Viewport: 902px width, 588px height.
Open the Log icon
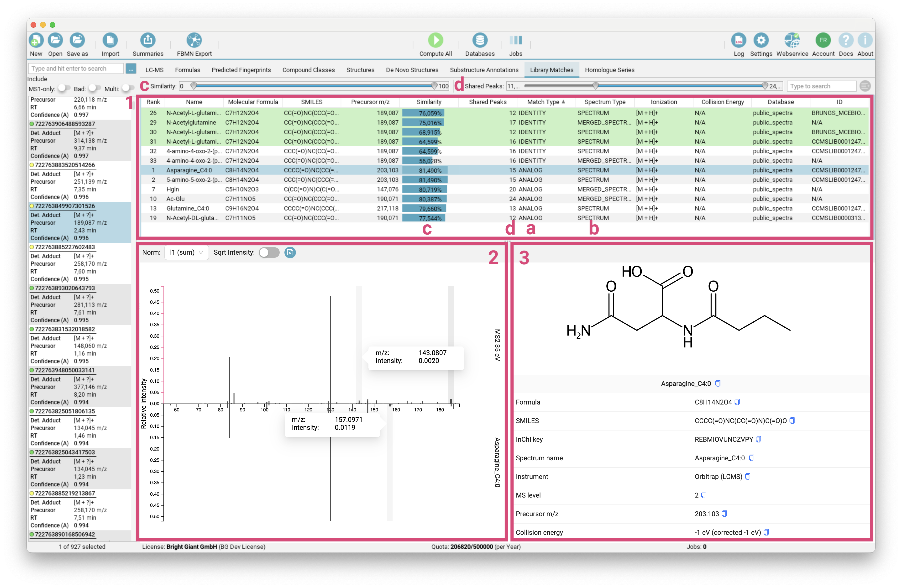point(738,40)
